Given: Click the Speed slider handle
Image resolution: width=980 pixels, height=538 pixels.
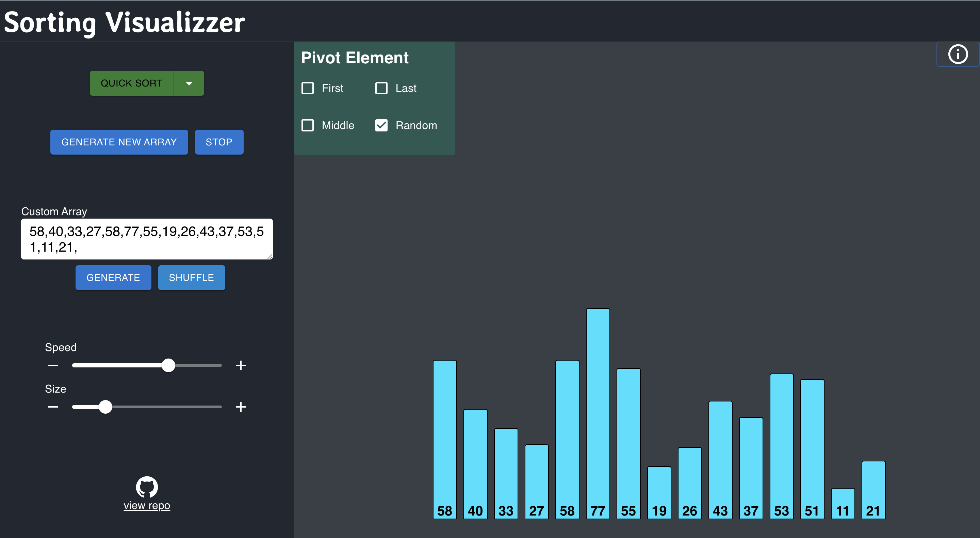Looking at the screenshot, I should pyautogui.click(x=168, y=365).
